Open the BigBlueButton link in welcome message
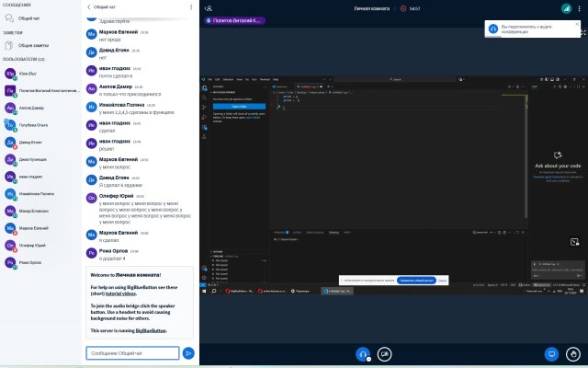This screenshot has width=588, height=368. pyautogui.click(x=151, y=331)
